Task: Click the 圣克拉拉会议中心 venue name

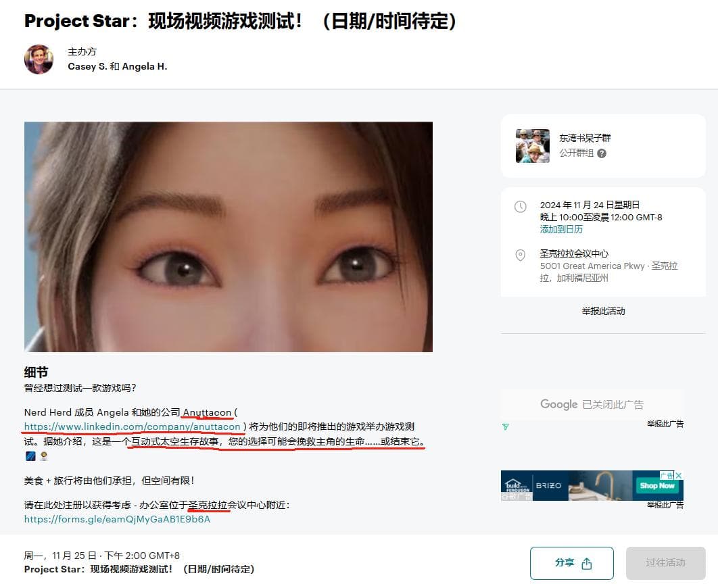Action: click(x=574, y=253)
